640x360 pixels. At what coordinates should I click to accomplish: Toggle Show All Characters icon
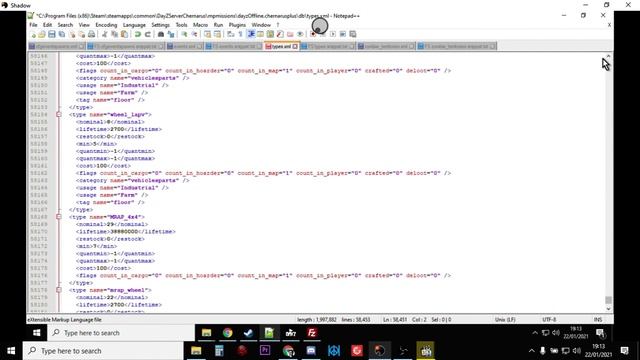pos(240,34)
